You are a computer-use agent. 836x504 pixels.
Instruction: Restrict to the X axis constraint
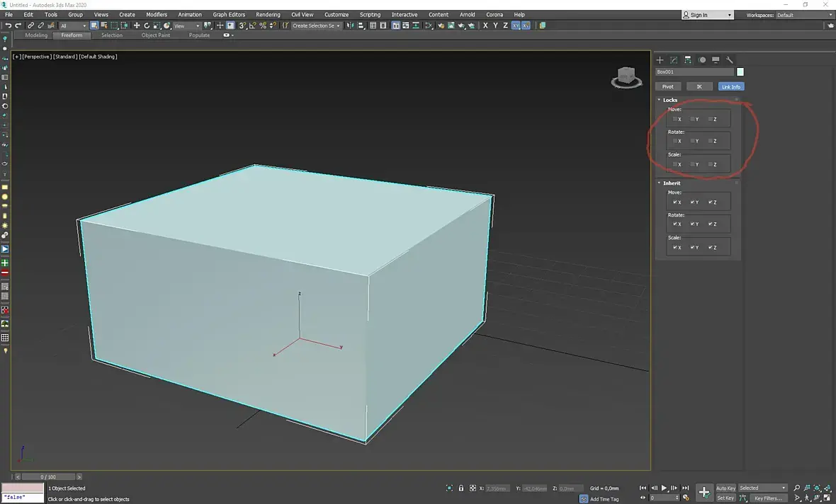[x=485, y=25]
